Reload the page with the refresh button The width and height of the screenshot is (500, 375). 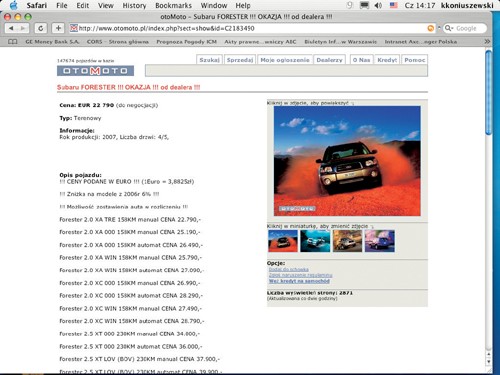(x=41, y=28)
